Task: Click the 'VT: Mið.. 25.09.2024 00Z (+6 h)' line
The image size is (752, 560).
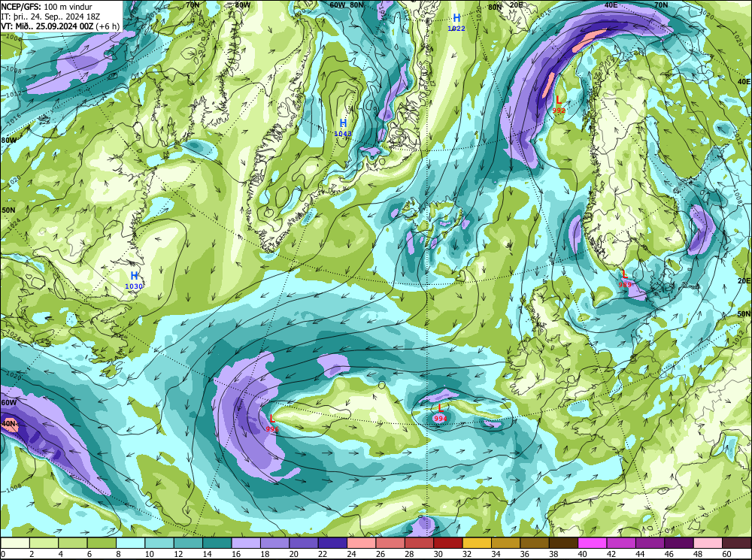Action: coord(60,26)
